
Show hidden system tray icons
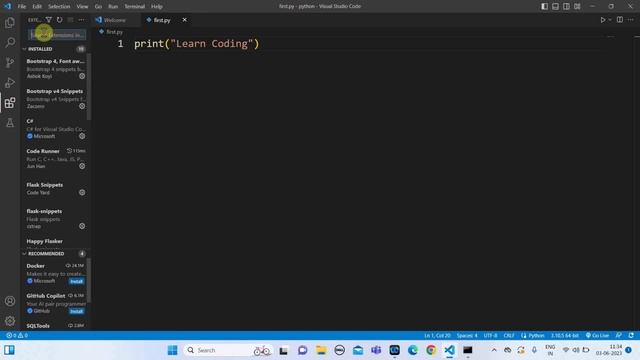tap(494, 350)
